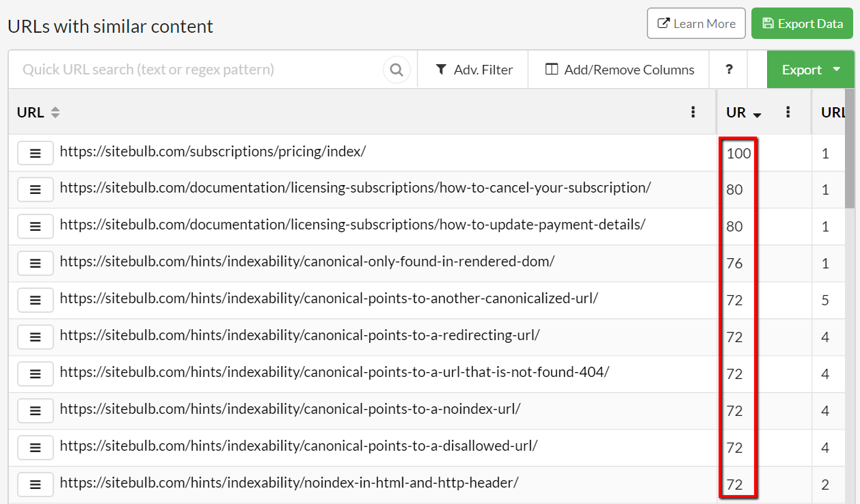Open row menu for canonical-points-to-another-canonicalized-url

click(36, 301)
